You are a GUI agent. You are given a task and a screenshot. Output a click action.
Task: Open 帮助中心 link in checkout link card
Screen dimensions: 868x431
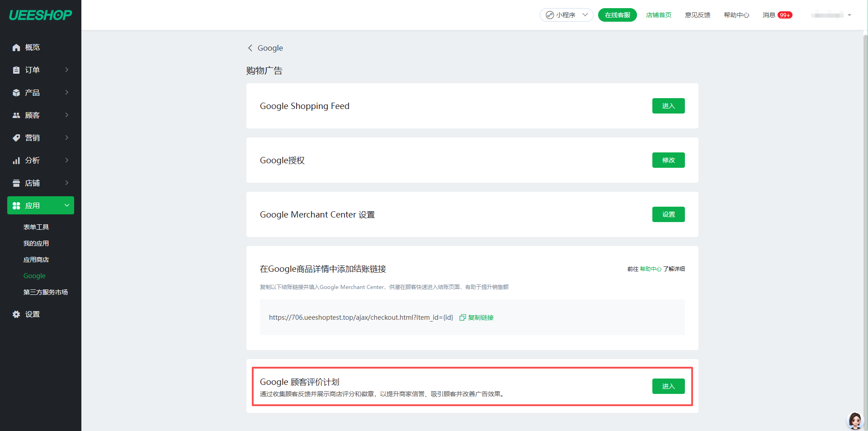651,269
